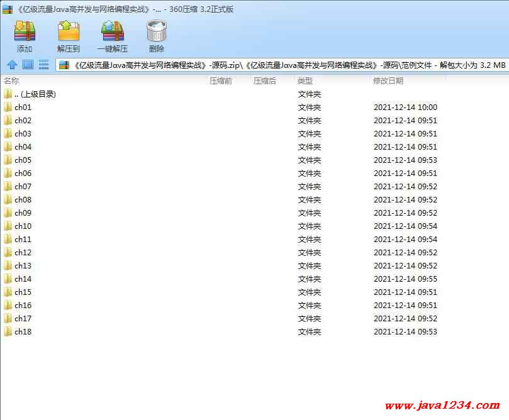Select the ch10 folder row
This screenshot has width=509, height=420.
click(x=23, y=226)
